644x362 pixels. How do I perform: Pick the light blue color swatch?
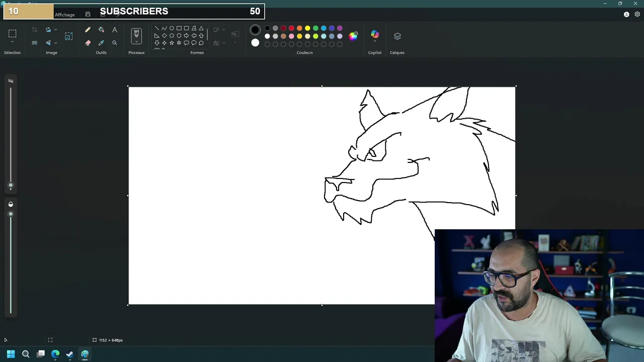(324, 28)
